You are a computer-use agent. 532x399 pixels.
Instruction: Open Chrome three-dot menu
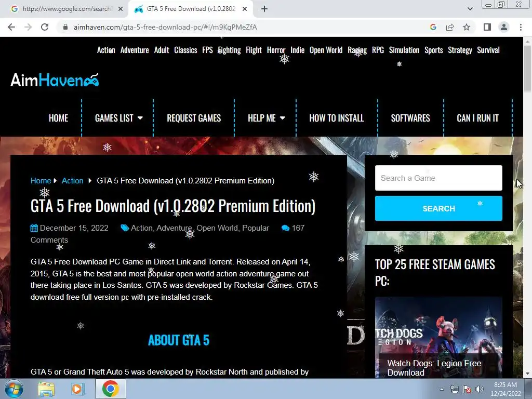coord(521,27)
